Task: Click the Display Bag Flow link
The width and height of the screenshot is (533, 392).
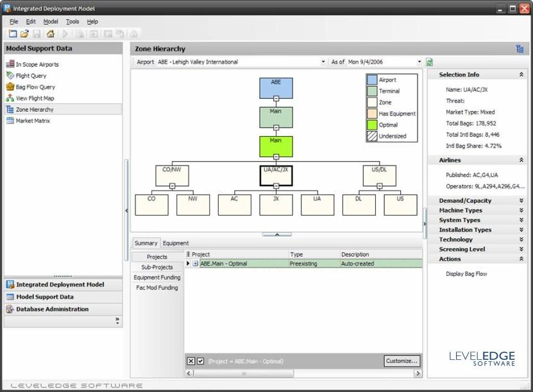Action: [x=466, y=274]
